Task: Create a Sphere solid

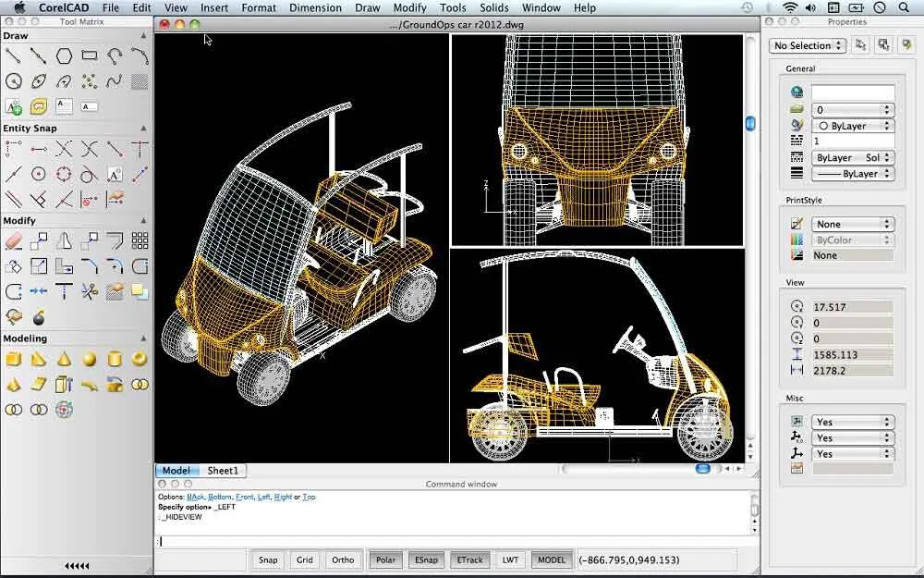Action: pos(89,359)
